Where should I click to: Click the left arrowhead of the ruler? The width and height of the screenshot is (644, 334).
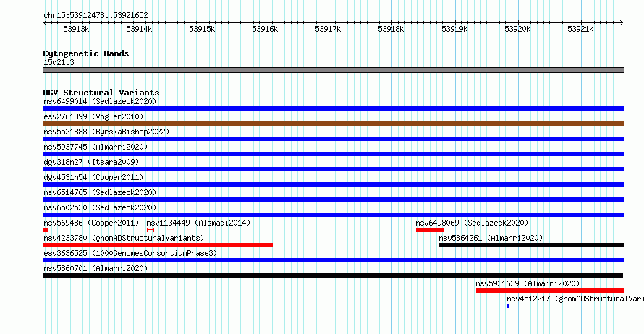(45, 23)
